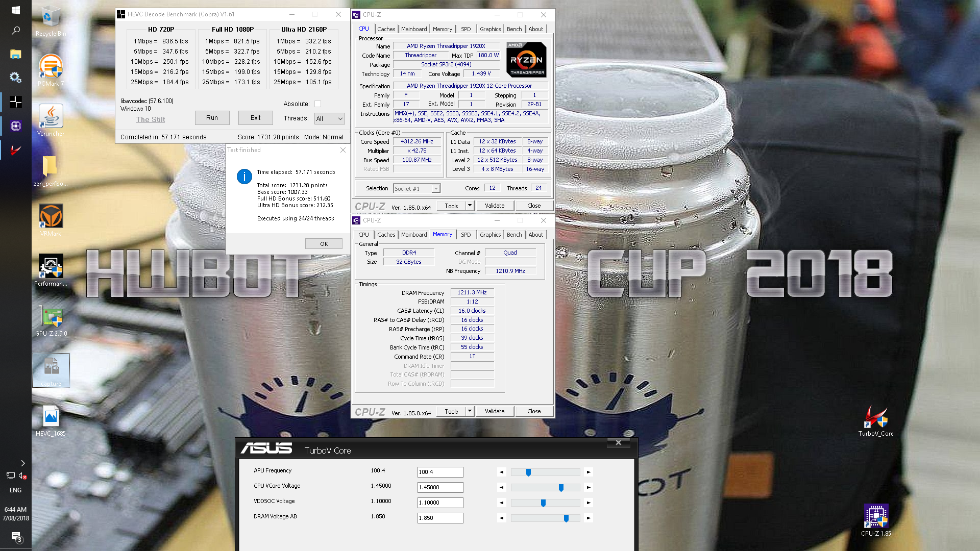Click Exit in HEVC Decode Benchmark

pyautogui.click(x=255, y=118)
